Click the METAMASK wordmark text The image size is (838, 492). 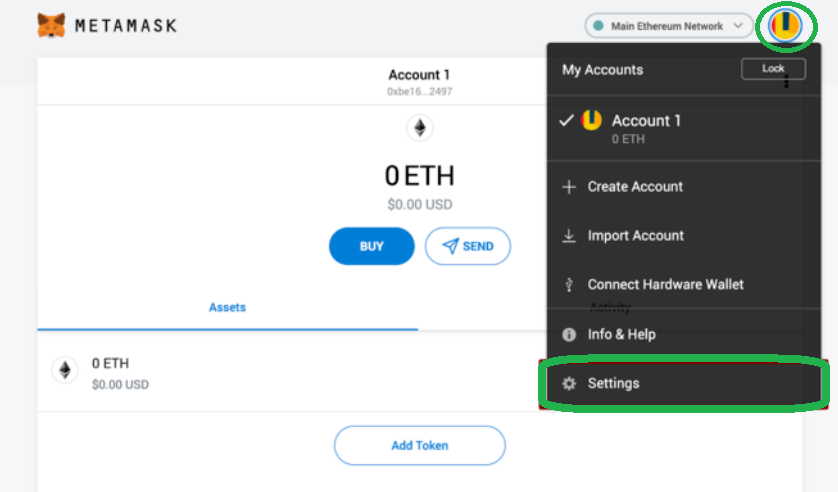point(126,26)
